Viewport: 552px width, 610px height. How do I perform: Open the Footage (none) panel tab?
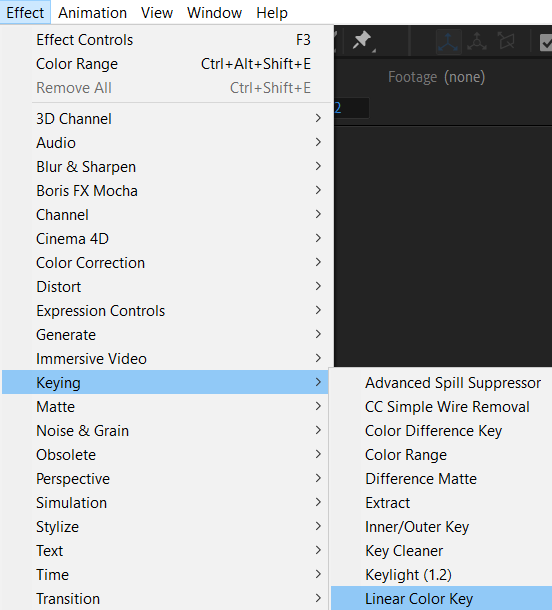[x=436, y=77]
